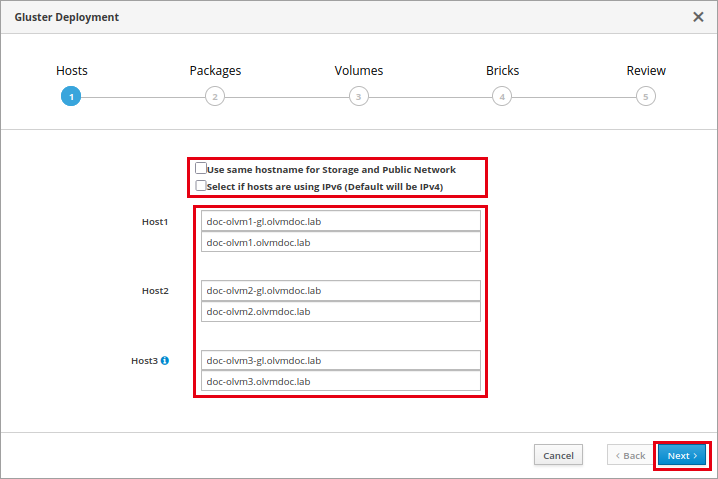Click the Host2 label
Screen dimensions: 718x479
[155, 291]
